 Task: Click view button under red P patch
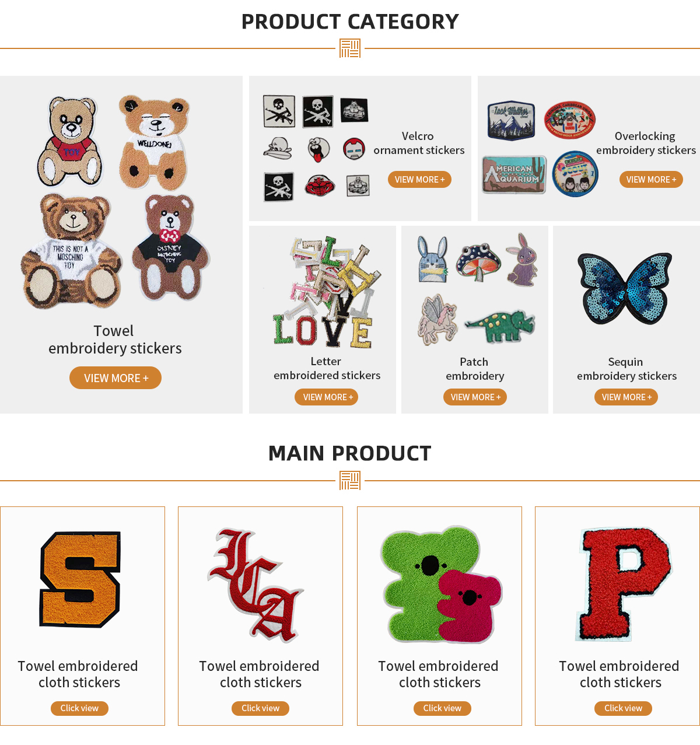[x=624, y=708]
